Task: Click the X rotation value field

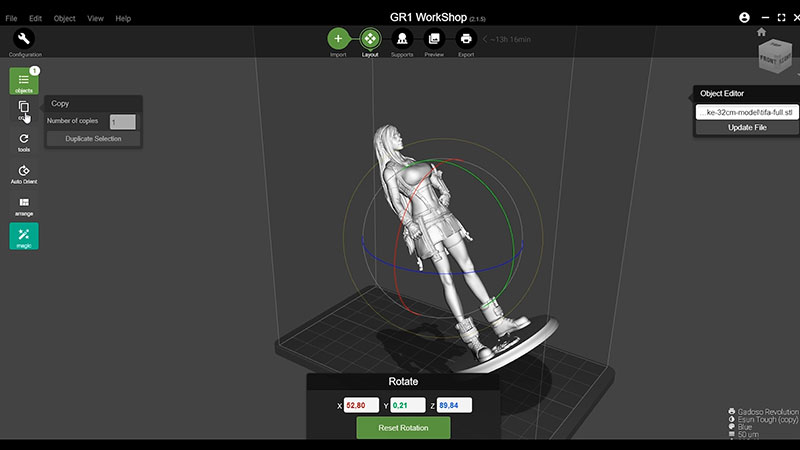Action: coord(362,405)
